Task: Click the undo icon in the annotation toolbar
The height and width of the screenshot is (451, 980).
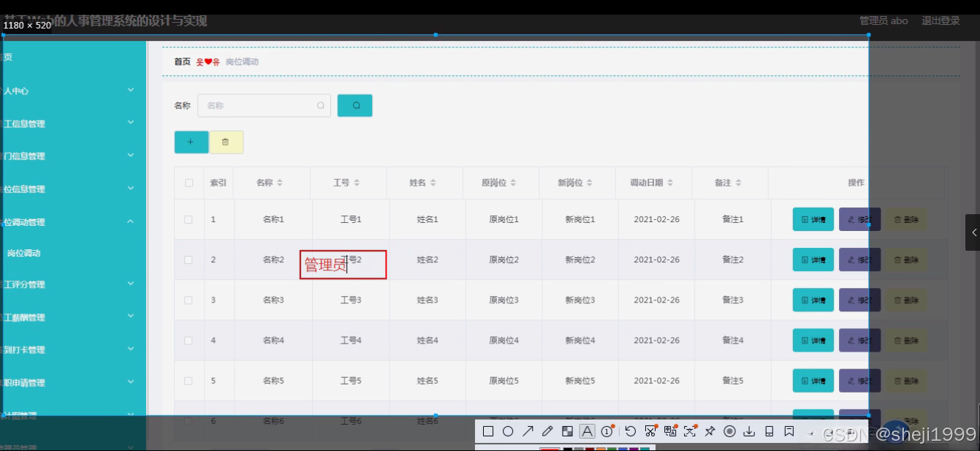Action: tap(630, 431)
